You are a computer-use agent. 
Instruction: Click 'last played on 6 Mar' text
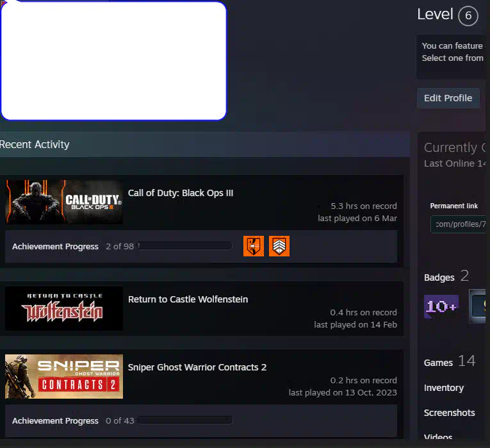357,219
